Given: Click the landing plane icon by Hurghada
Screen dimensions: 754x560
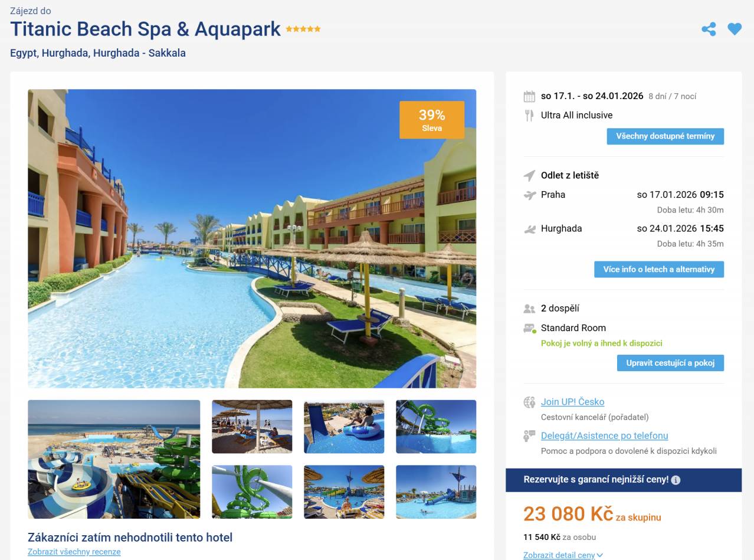Looking at the screenshot, I should click(x=529, y=229).
